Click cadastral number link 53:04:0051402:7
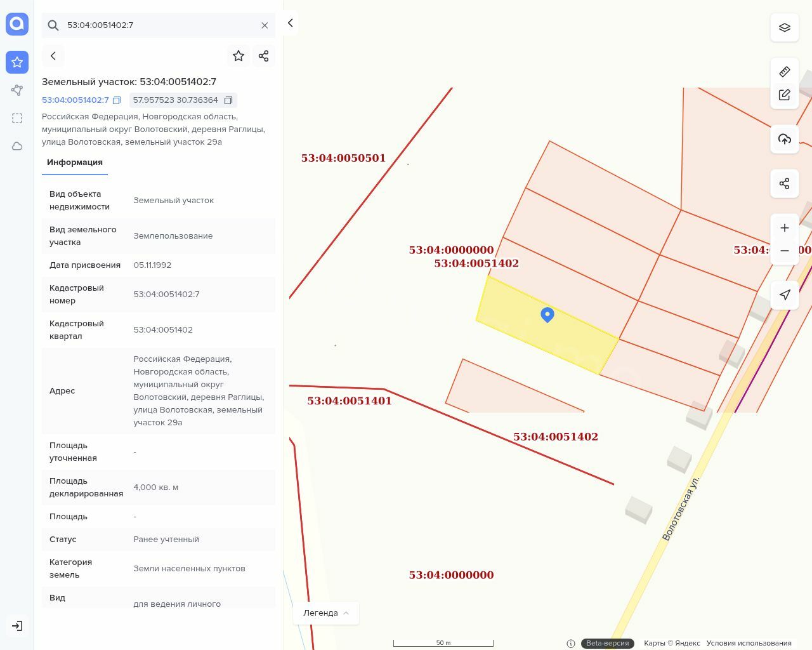 (75, 100)
